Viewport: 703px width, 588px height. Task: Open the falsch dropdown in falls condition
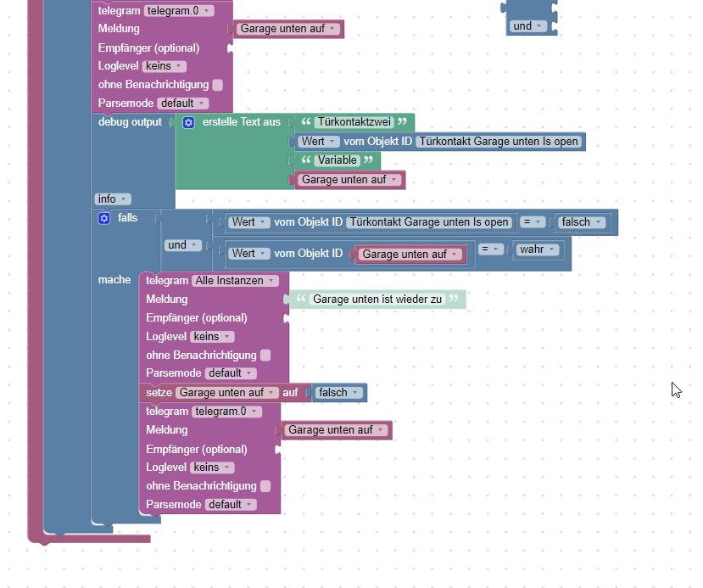(x=581, y=222)
